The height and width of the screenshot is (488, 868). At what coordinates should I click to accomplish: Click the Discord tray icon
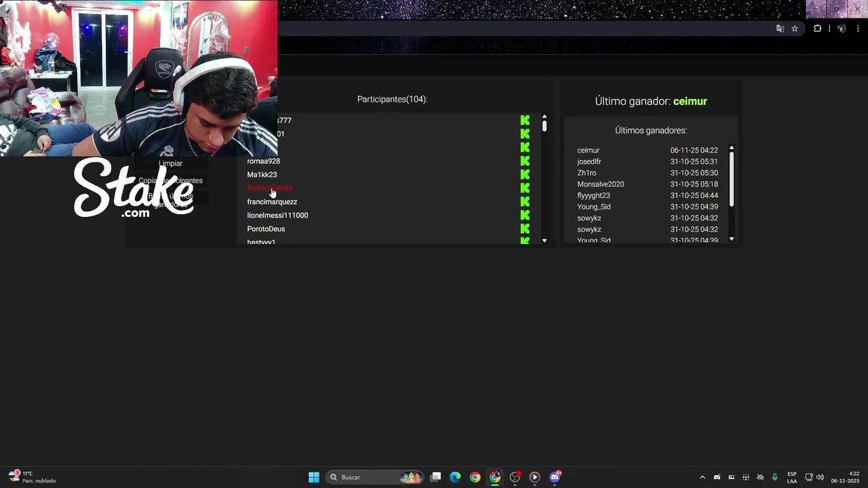coord(717,477)
